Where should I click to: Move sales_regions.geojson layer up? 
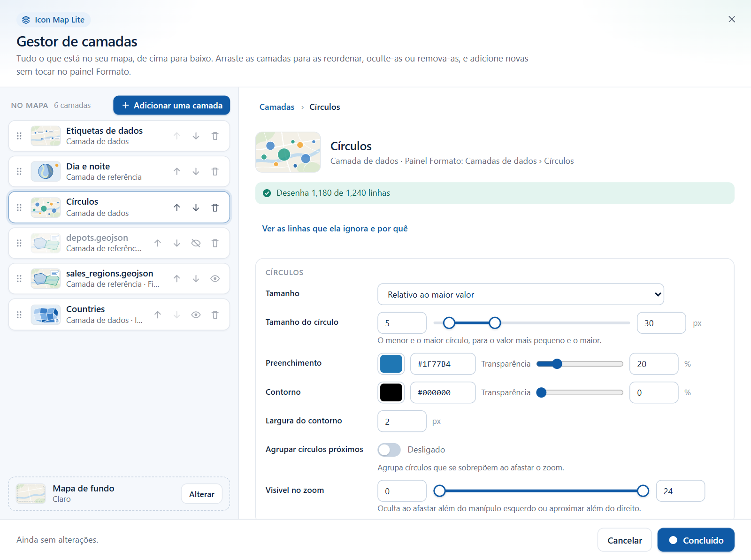[x=176, y=279]
